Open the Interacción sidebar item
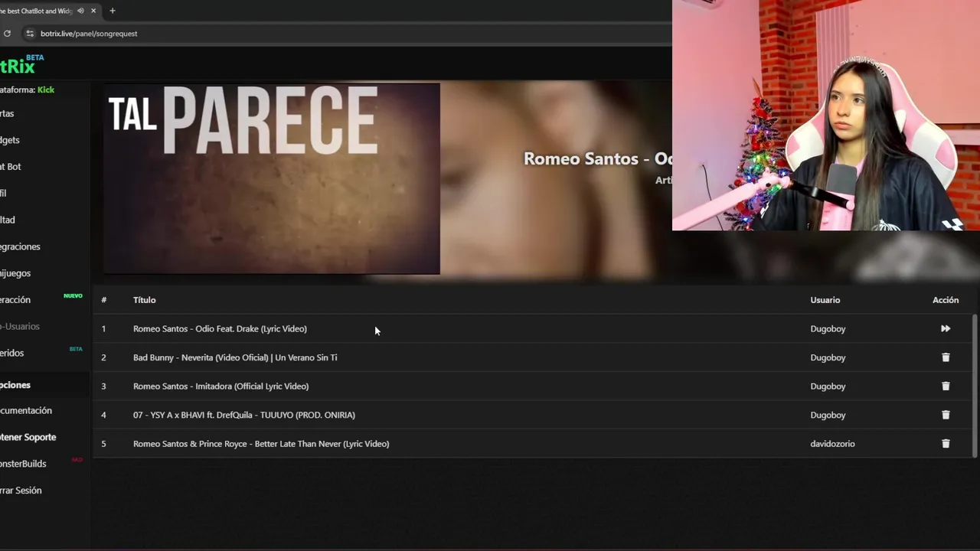 click(x=15, y=300)
